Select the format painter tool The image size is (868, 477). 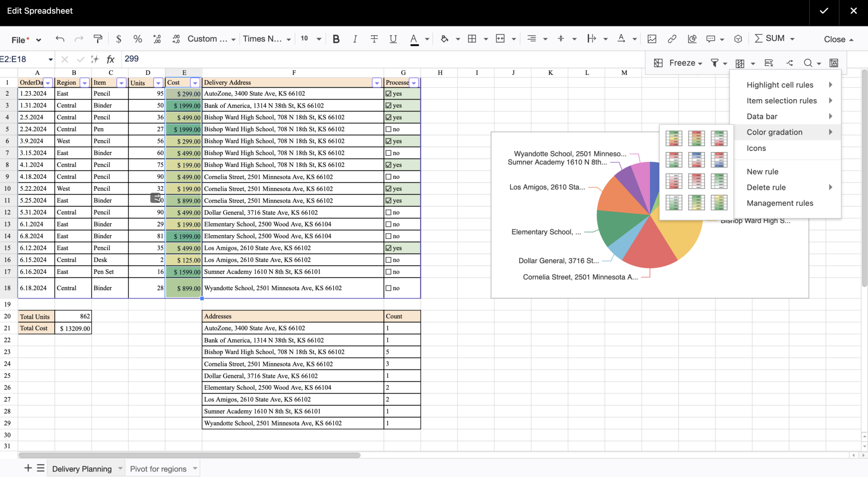(98, 39)
